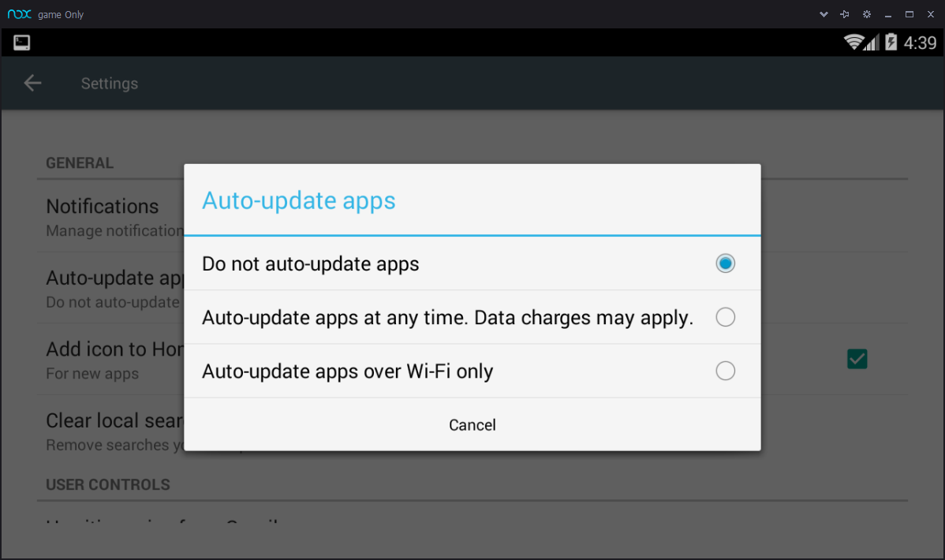Click the Wi-Fi status icon

(853, 42)
